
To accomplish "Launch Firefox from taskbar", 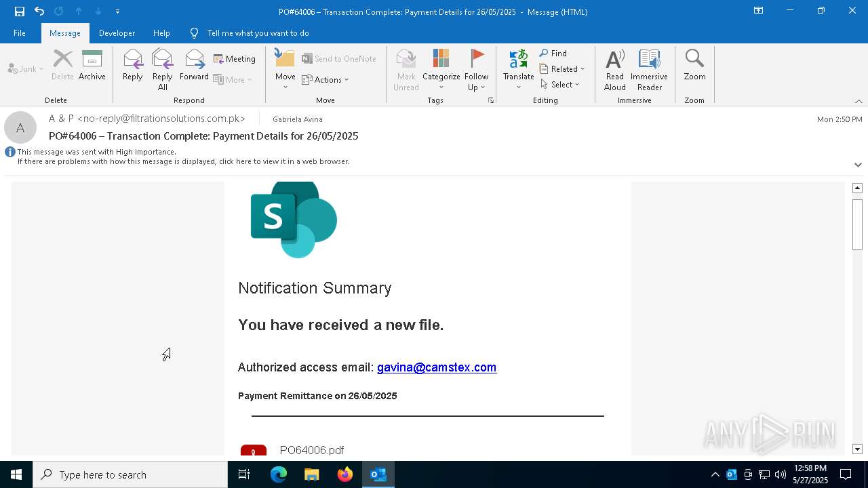I will [x=345, y=474].
